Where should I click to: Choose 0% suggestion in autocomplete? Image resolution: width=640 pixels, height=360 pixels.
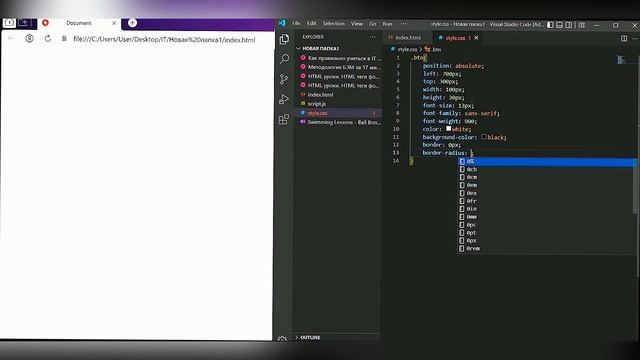pyautogui.click(x=547, y=162)
